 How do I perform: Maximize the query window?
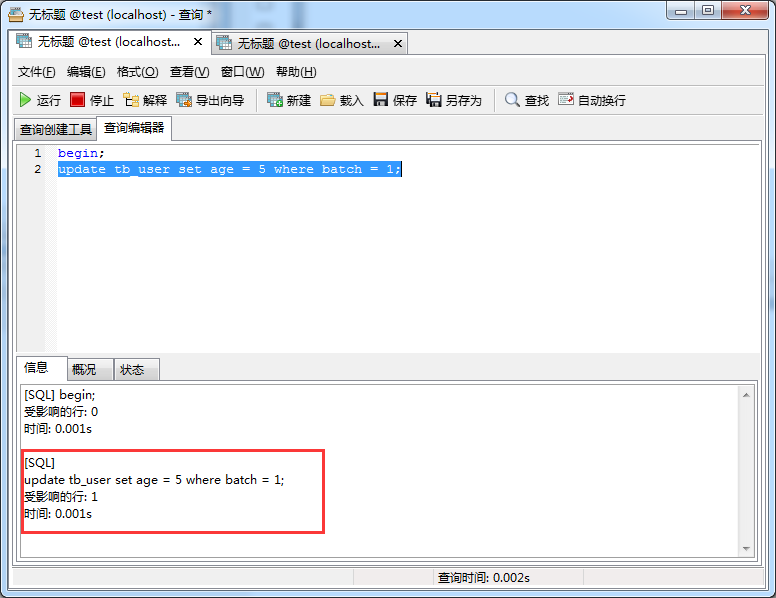click(708, 11)
